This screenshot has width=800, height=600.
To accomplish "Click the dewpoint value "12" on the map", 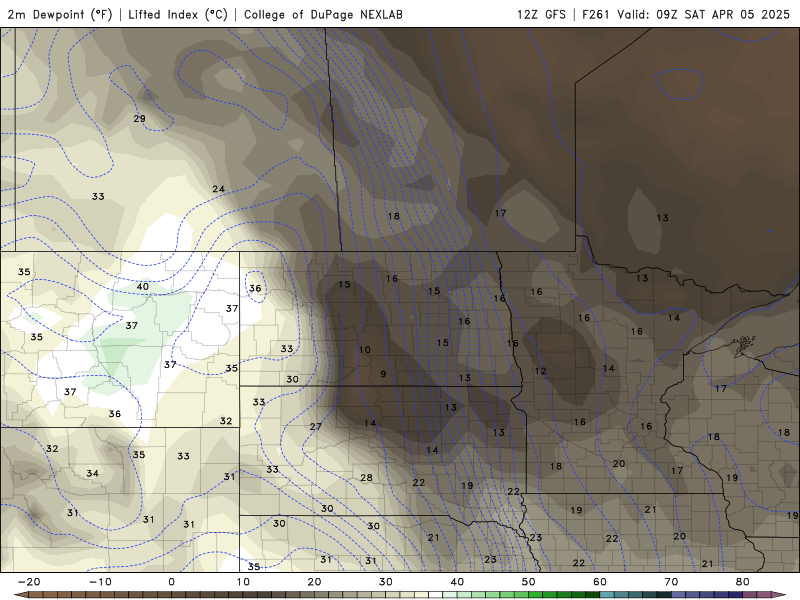I will click(x=540, y=371).
